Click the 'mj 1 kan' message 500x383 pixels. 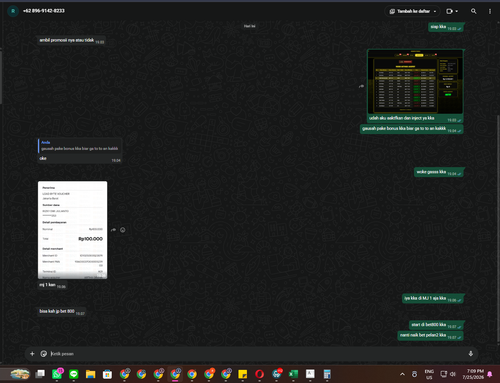52,285
